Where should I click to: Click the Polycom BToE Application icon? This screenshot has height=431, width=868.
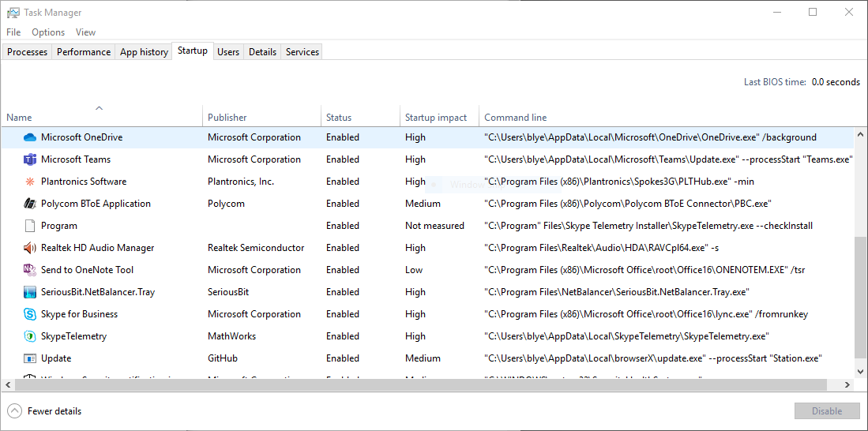(30, 204)
